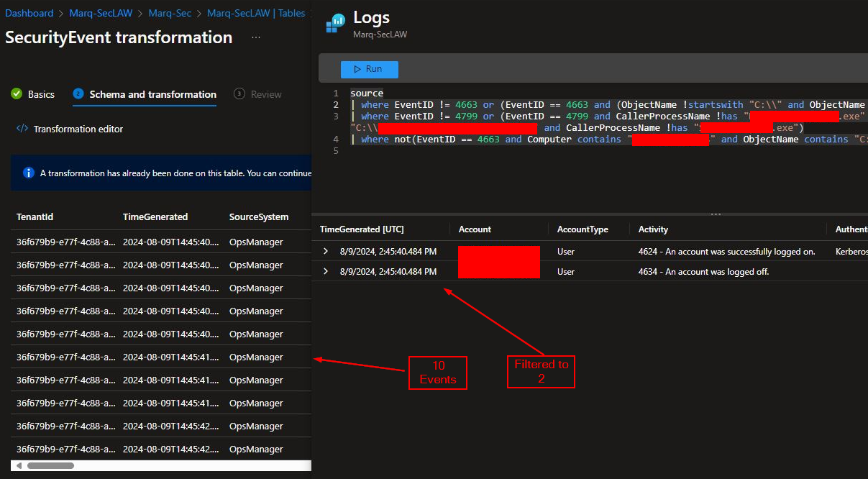Click the Run query button
This screenshot has height=479, width=868.
369,69
